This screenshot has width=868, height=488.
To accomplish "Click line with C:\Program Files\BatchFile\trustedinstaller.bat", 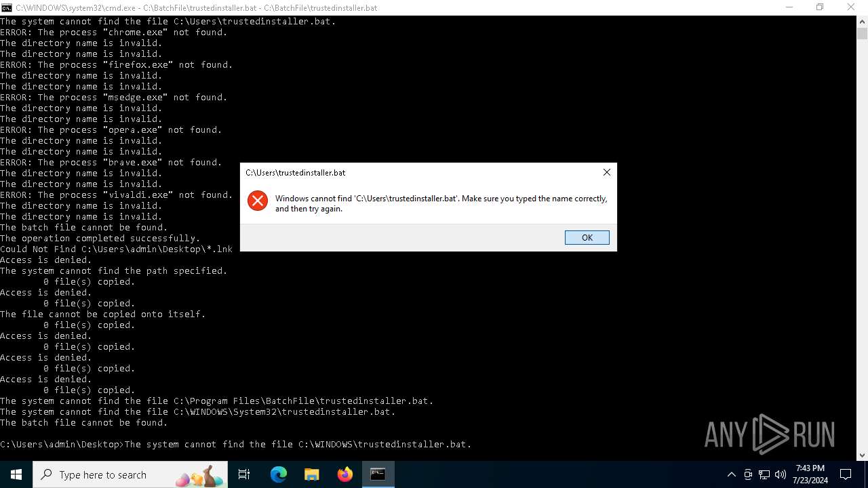I will tap(217, 401).
